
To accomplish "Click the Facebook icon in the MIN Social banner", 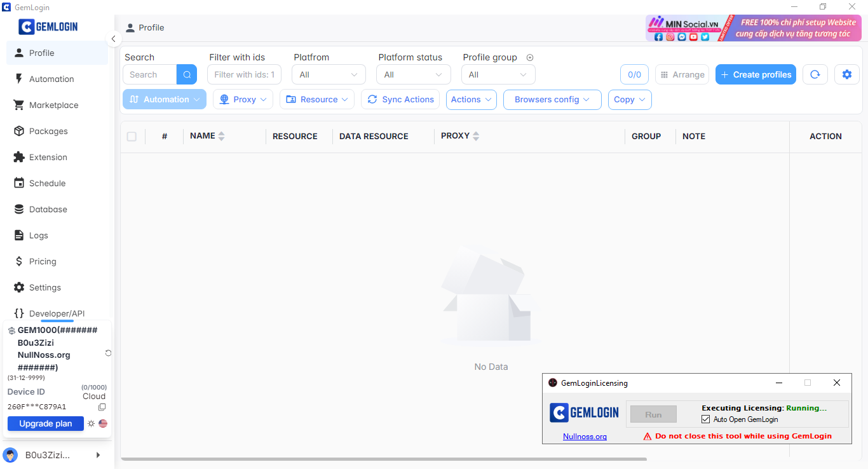I will click(x=658, y=37).
